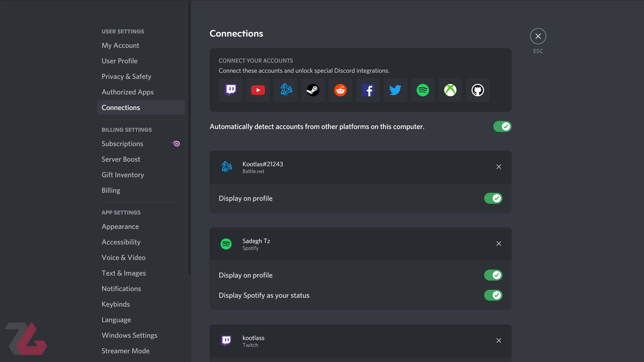Image resolution: width=644 pixels, height=362 pixels.
Task: Toggle Battle.net Display on profile
Action: [x=493, y=198]
